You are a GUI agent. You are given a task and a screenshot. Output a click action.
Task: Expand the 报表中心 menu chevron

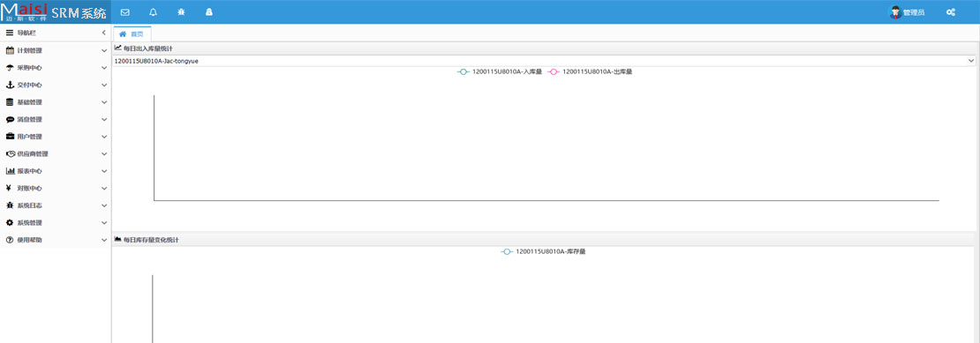(x=104, y=171)
